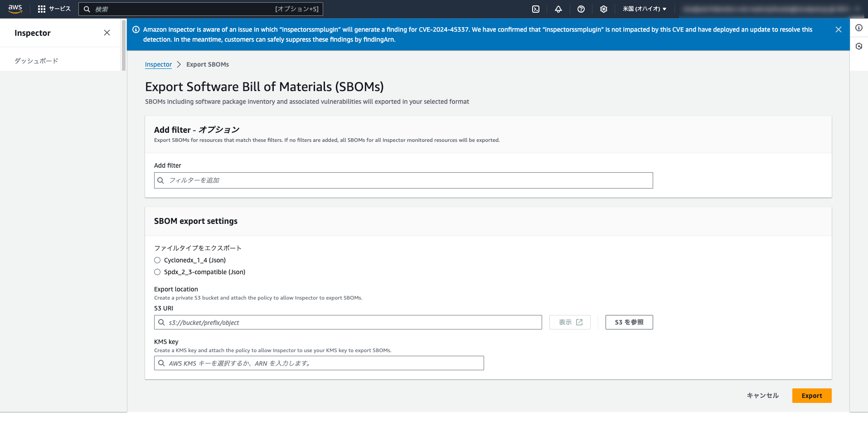Open AWS CloudShell from the top bar
The image size is (868, 426).
535,9
